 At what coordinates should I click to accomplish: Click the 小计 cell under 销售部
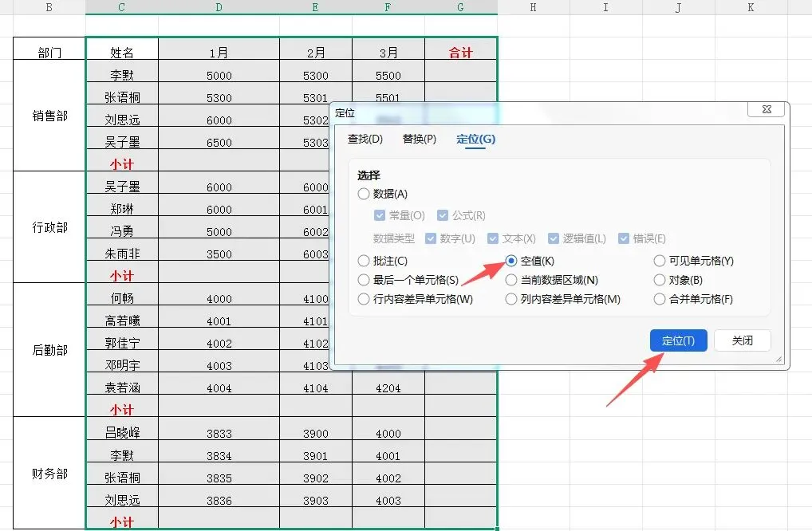coord(122,160)
